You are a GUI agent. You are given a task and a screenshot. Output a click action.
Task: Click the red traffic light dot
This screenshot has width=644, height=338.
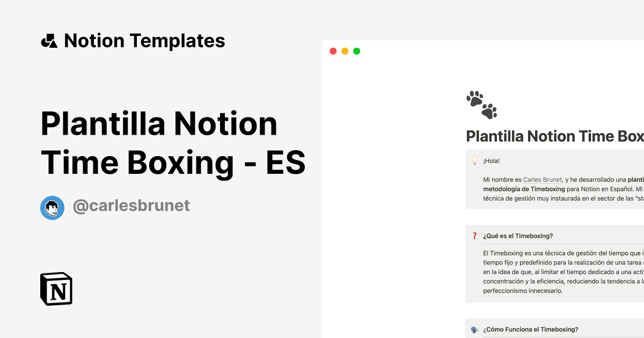tap(333, 50)
